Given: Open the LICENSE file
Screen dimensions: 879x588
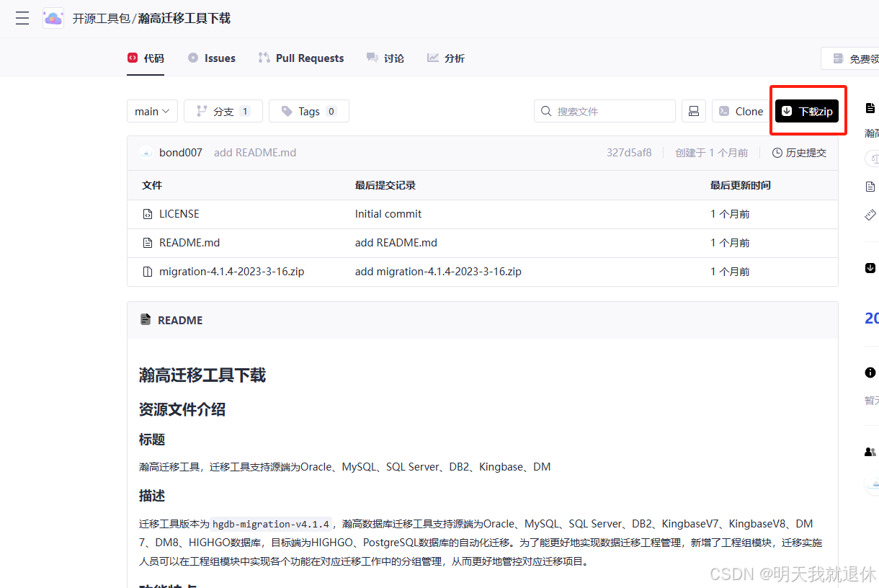Looking at the screenshot, I should point(179,214).
